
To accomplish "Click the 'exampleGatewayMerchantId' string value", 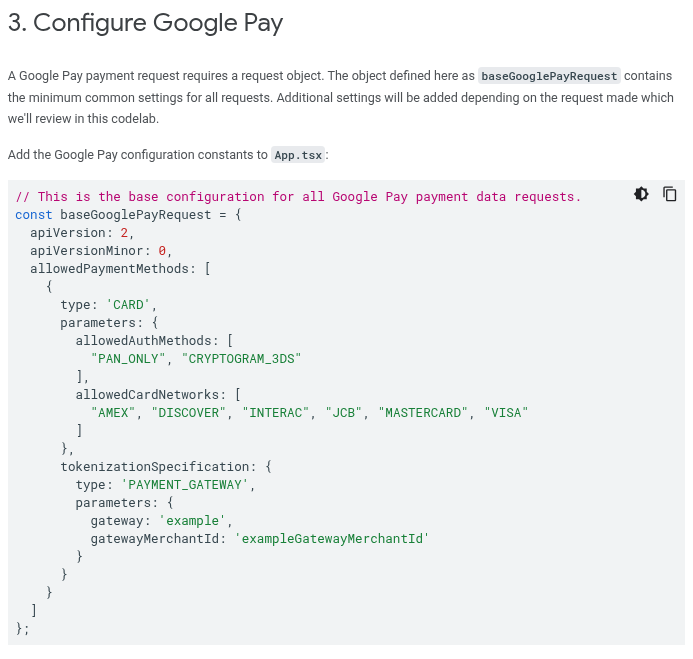I will [332, 539].
